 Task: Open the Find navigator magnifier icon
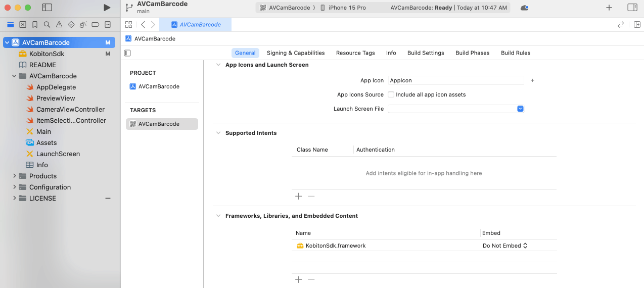[x=47, y=24]
